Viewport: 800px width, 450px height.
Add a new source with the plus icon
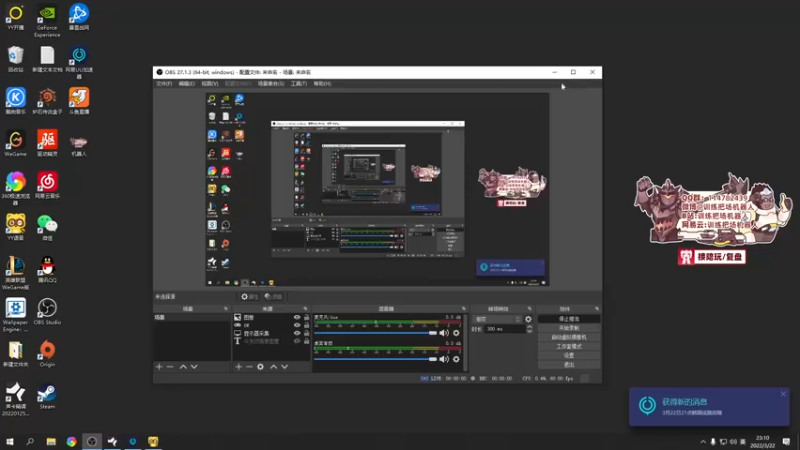238,367
